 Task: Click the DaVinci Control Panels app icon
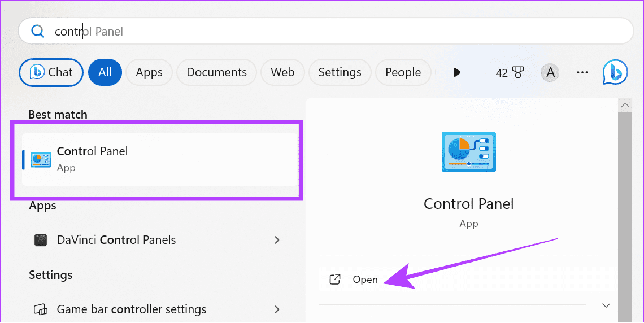click(x=40, y=239)
